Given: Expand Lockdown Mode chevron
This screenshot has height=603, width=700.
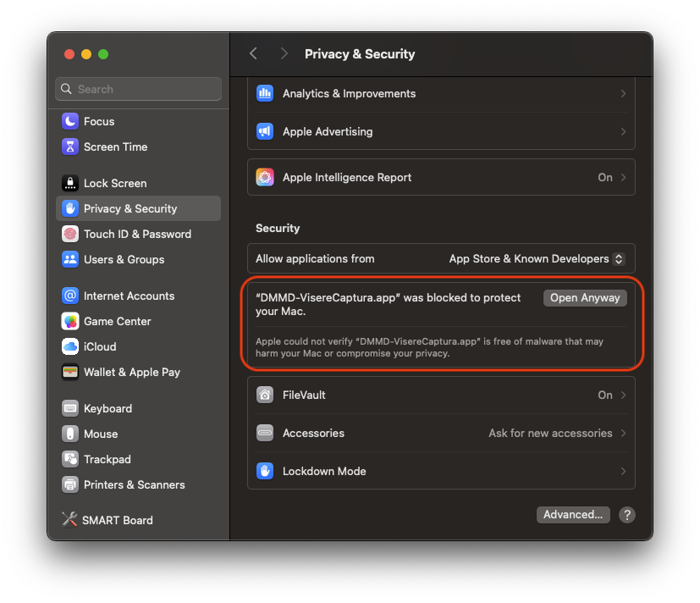Looking at the screenshot, I should [x=623, y=471].
